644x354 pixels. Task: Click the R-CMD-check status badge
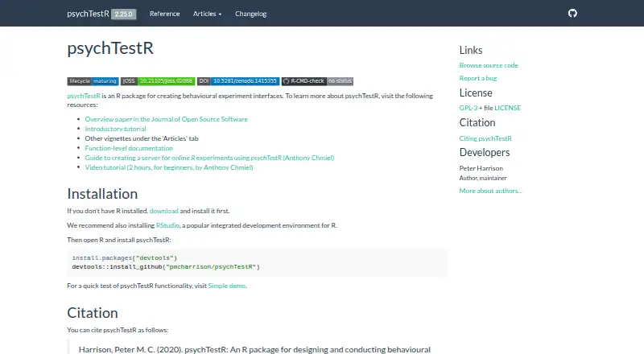[x=317, y=81]
